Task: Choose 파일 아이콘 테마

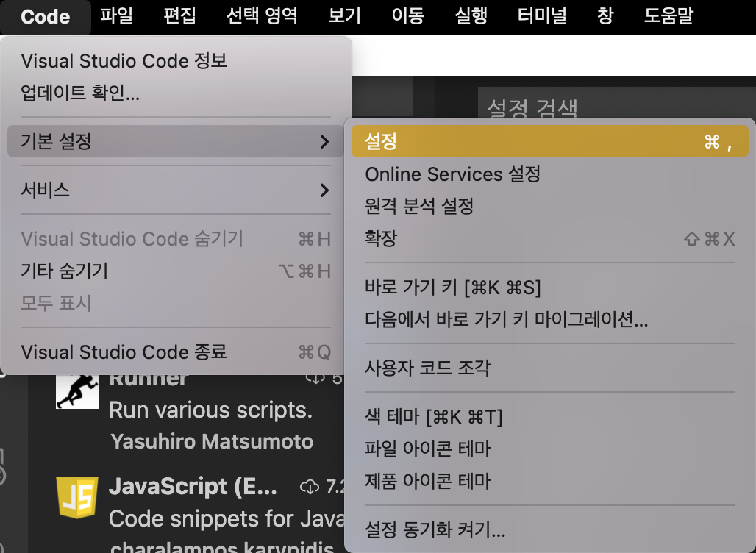Action: coord(549,449)
